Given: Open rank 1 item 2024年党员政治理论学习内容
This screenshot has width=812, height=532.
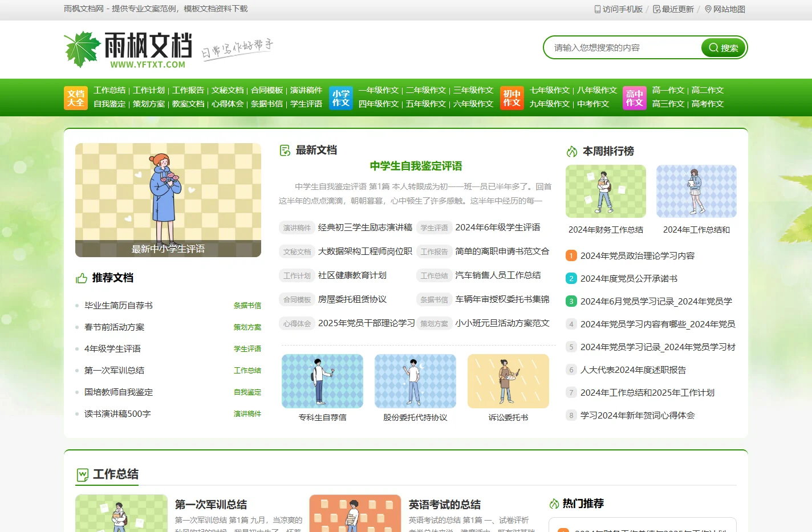Looking at the screenshot, I should pyautogui.click(x=638, y=255).
